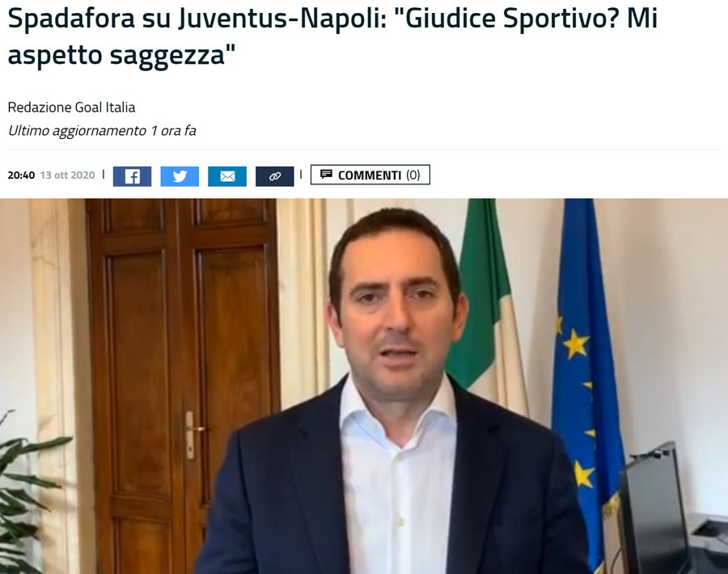Image resolution: width=728 pixels, height=574 pixels.
Task: Click the European Union flag in photo
Action: (586, 371)
